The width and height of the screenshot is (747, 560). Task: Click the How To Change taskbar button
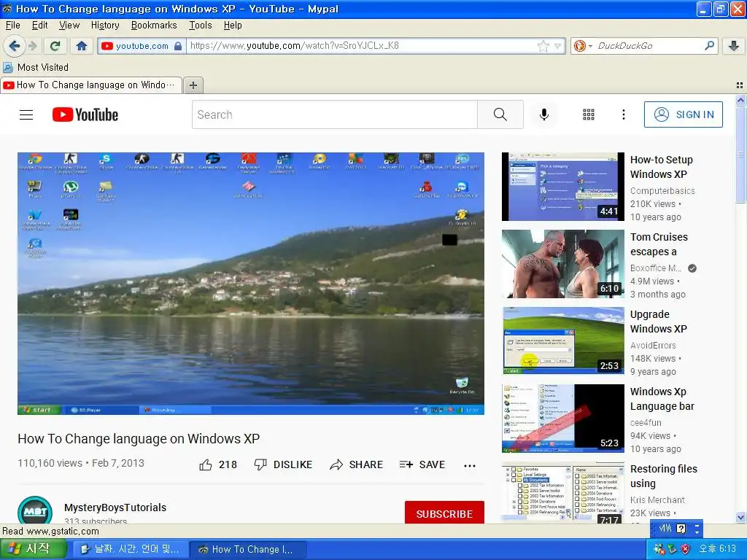point(248,549)
